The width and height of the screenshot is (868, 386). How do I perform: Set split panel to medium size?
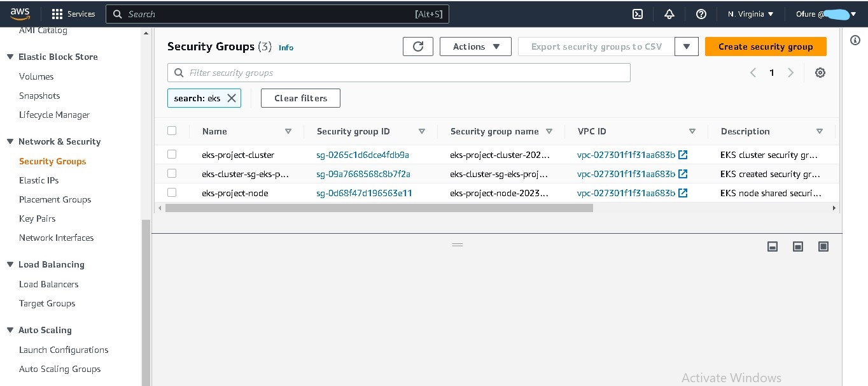tap(798, 247)
